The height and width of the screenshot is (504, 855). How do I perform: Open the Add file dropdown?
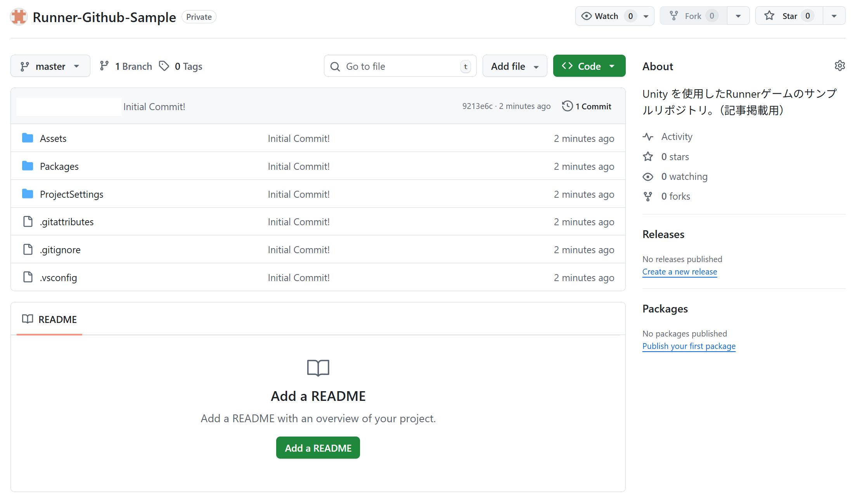coord(514,66)
